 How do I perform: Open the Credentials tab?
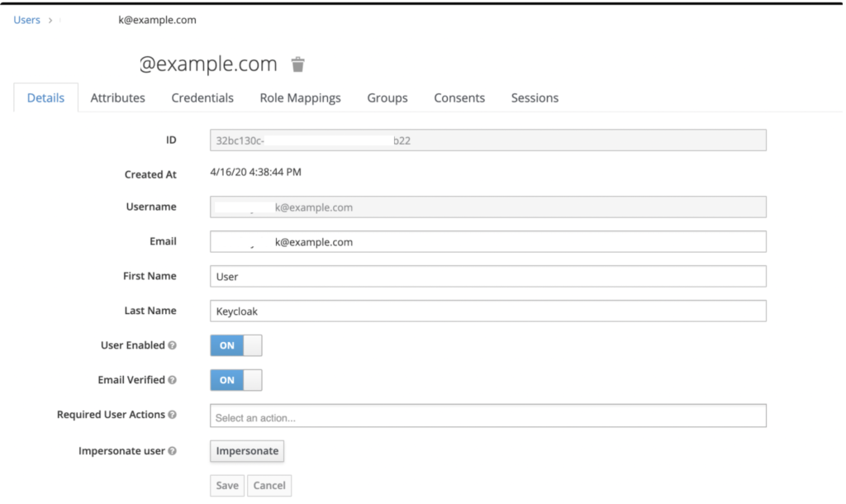click(x=202, y=97)
